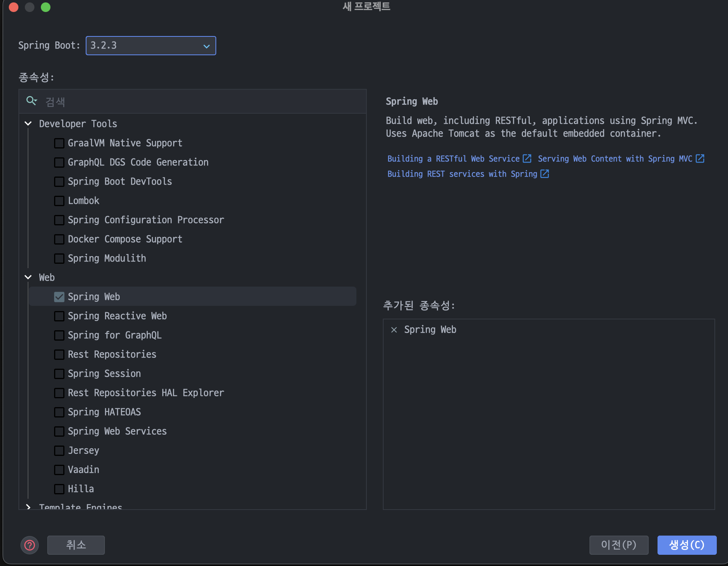This screenshot has height=566, width=728.
Task: Open Building a RESTful Web Service link
Action: (453, 159)
